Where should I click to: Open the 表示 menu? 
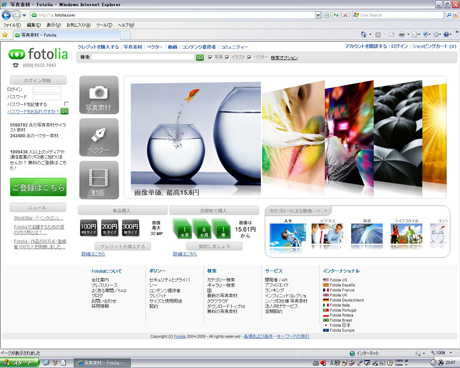[x=53, y=25]
